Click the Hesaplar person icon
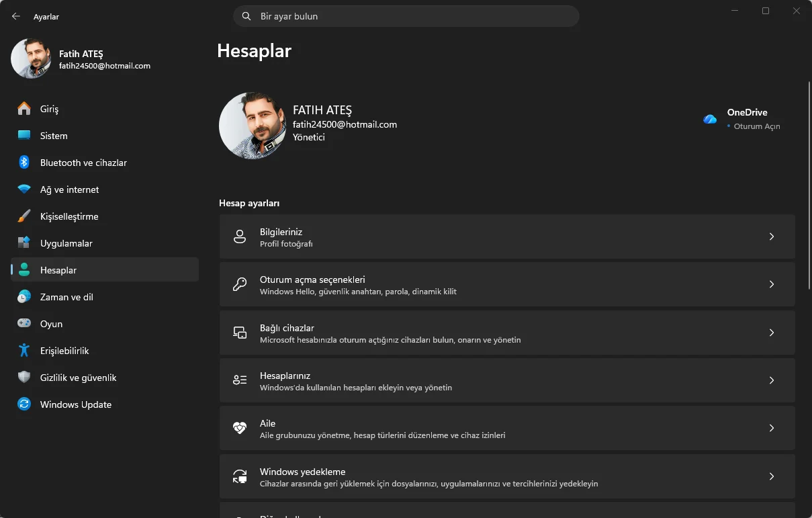 point(24,269)
